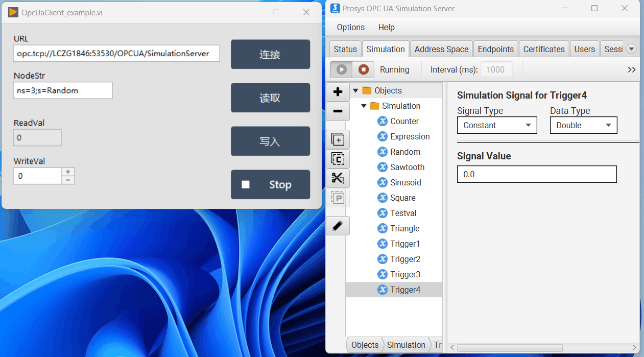This screenshot has width=644, height=357.
Task: Click the duplicate node icon
Action: click(338, 139)
